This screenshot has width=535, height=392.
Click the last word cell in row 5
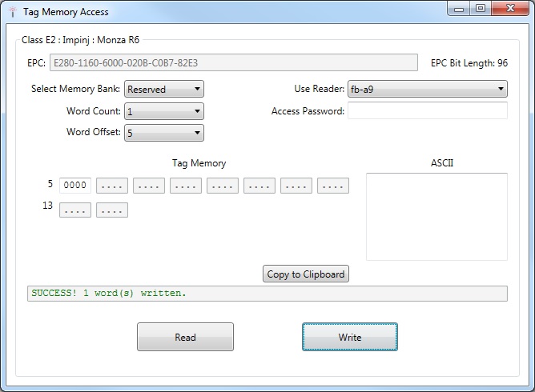click(x=333, y=186)
